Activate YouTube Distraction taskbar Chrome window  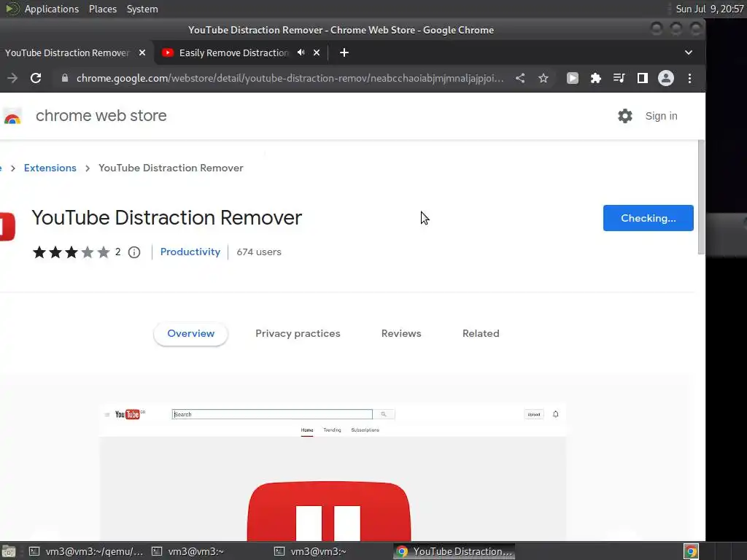pyautogui.click(x=454, y=551)
